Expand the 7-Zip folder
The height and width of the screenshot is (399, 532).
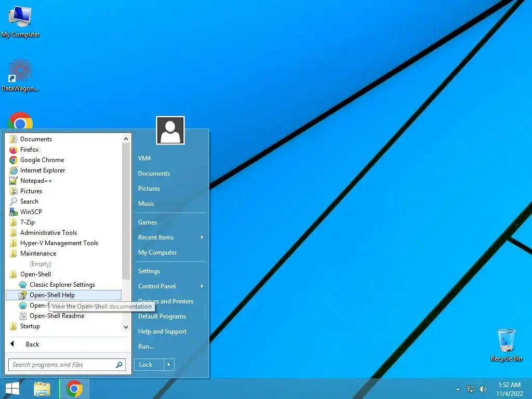[x=64, y=222]
